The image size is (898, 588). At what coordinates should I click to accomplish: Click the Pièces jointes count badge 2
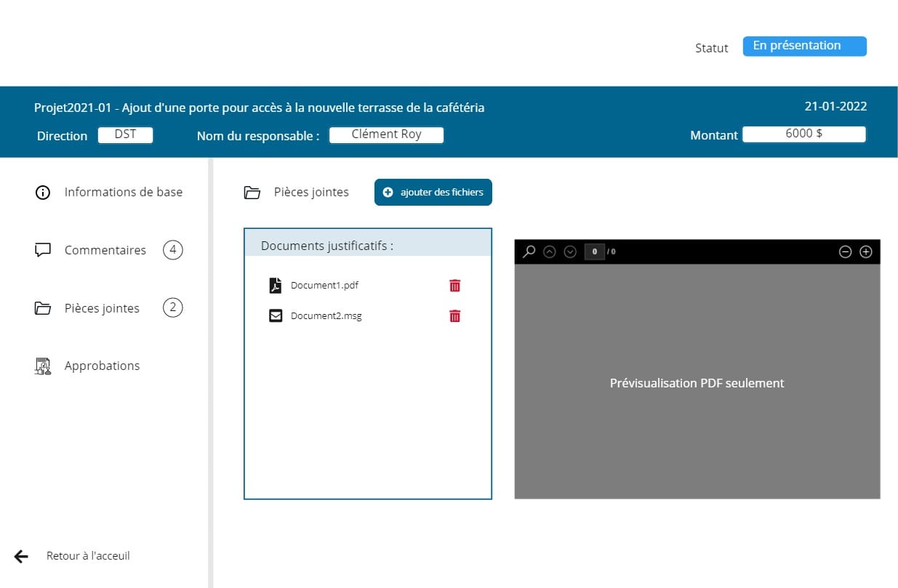point(173,308)
